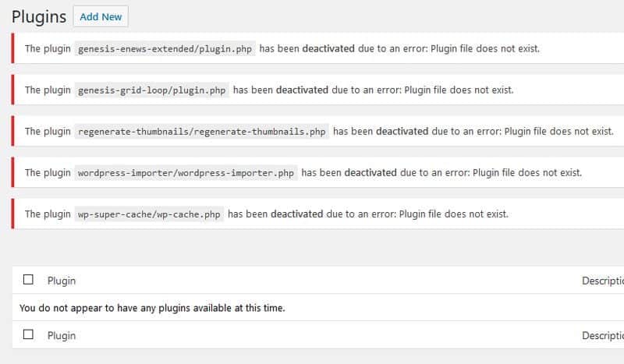Click the Add New button
Viewport: 624px width, 364px height.
[101, 16]
